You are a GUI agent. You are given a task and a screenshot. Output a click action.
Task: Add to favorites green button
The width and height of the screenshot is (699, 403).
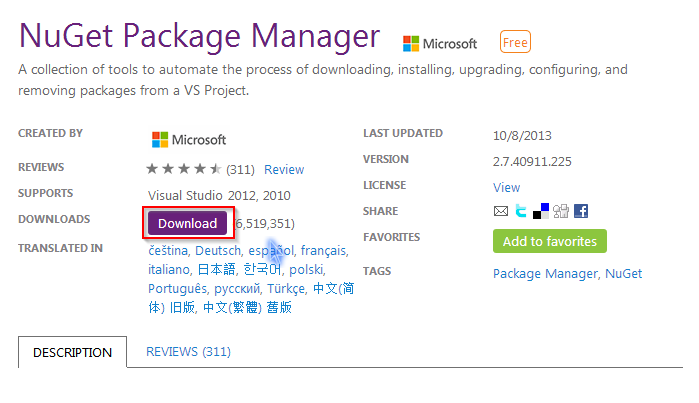tap(550, 241)
